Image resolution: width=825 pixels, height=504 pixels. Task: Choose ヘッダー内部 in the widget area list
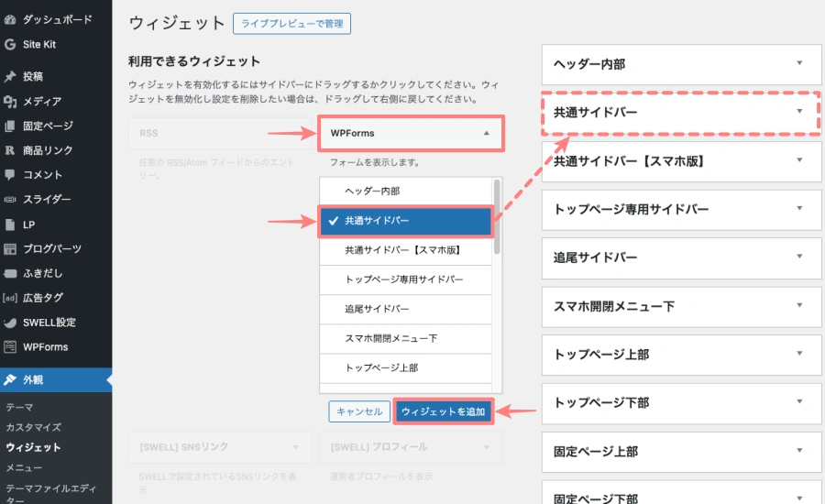tap(406, 191)
